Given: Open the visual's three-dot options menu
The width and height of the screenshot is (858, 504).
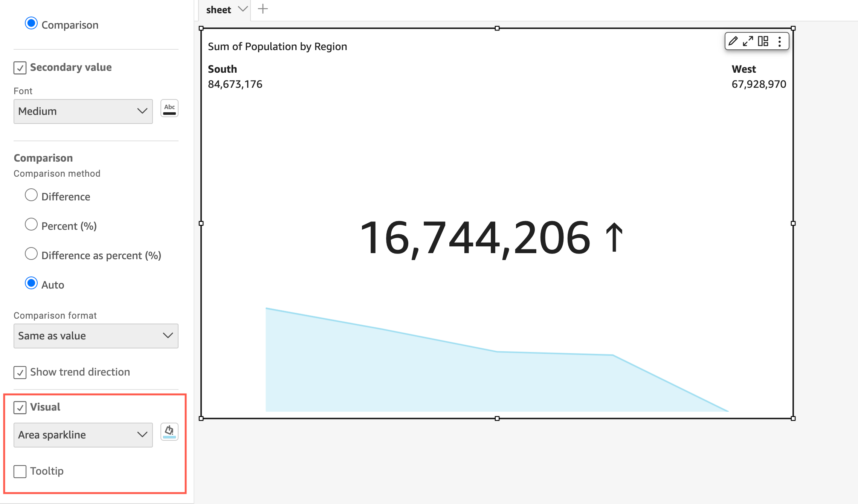Looking at the screenshot, I should (780, 41).
